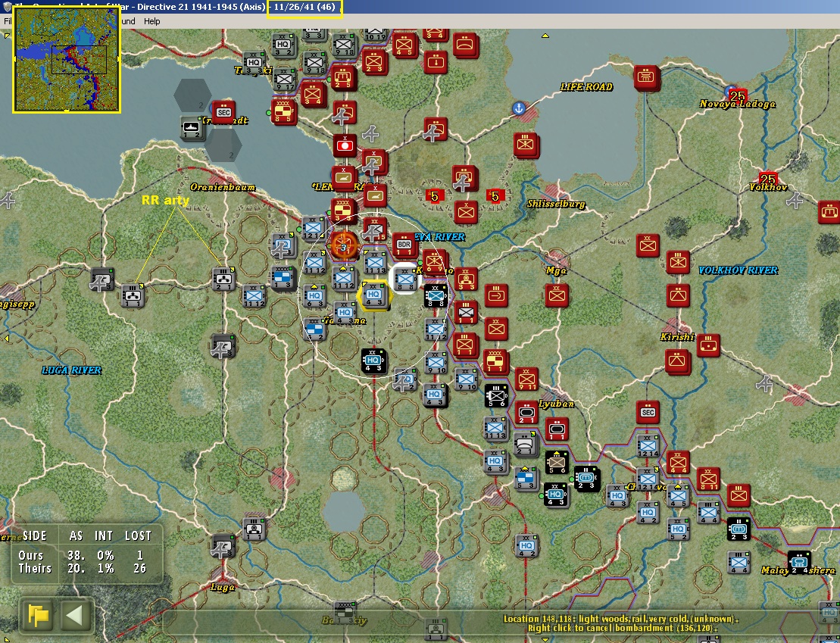
Task: Open the Help menu
Action: pyautogui.click(x=151, y=21)
